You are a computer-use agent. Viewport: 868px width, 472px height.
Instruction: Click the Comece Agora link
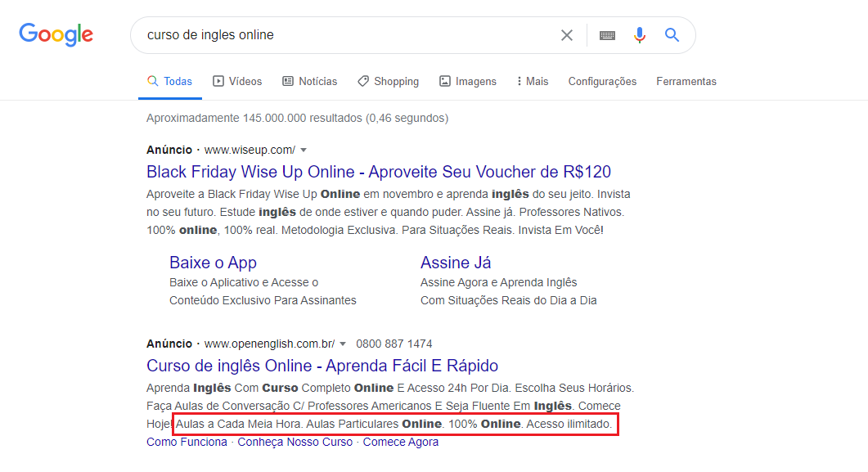401,442
